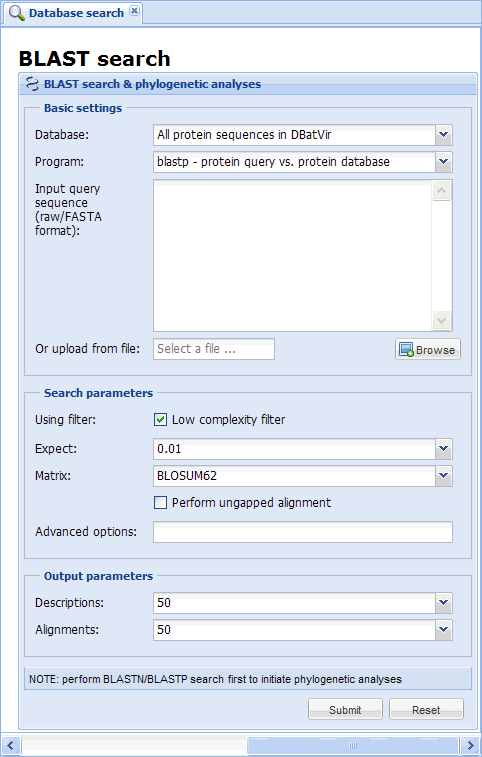Click the Submit button
Screen dimensions: 482x757
click(x=345, y=709)
